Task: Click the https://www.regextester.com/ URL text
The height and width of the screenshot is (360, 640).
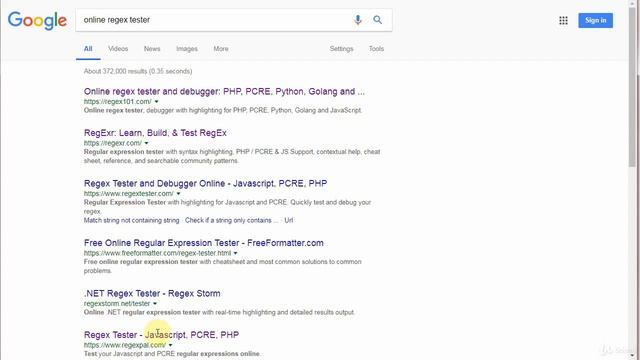Action: (129, 194)
